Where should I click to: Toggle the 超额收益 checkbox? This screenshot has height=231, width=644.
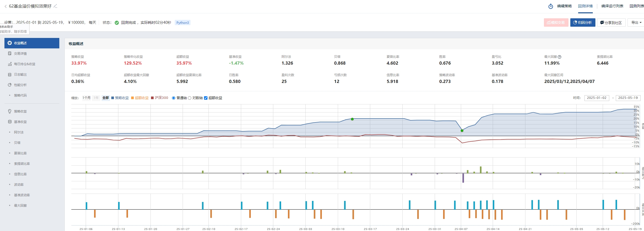click(206, 98)
